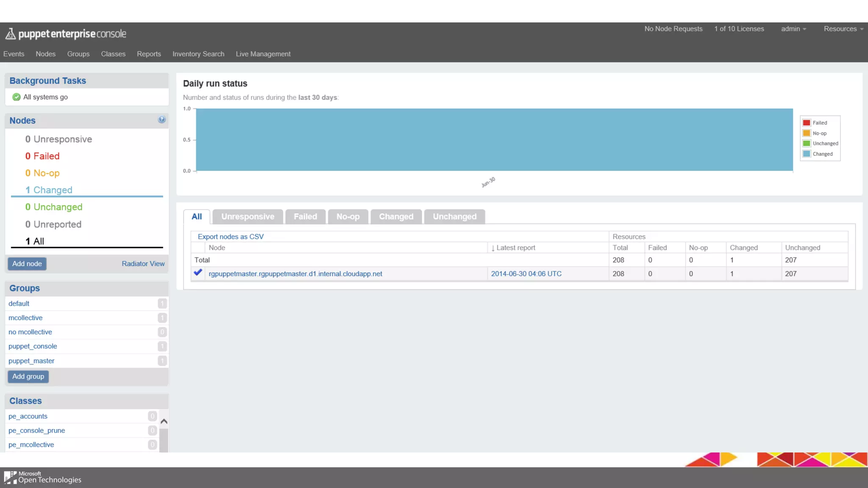Click the Nodes panel help icon
Image resolution: width=868 pixels, height=488 pixels.
pos(161,120)
